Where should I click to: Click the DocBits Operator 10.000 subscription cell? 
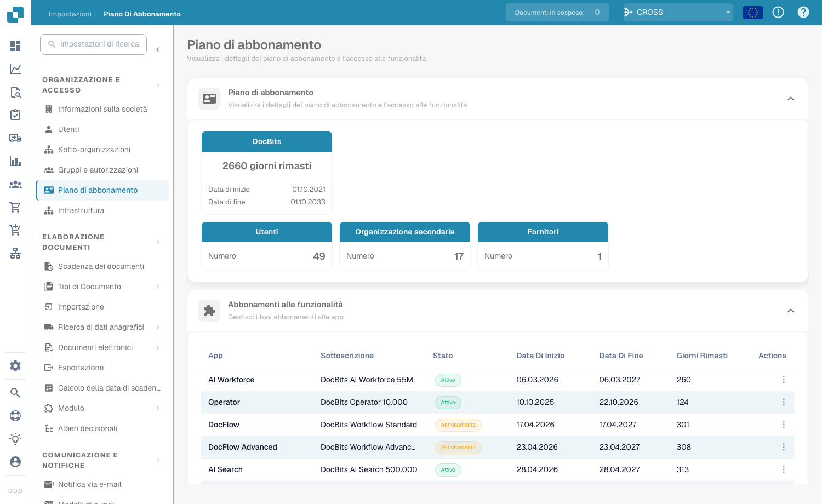click(364, 402)
